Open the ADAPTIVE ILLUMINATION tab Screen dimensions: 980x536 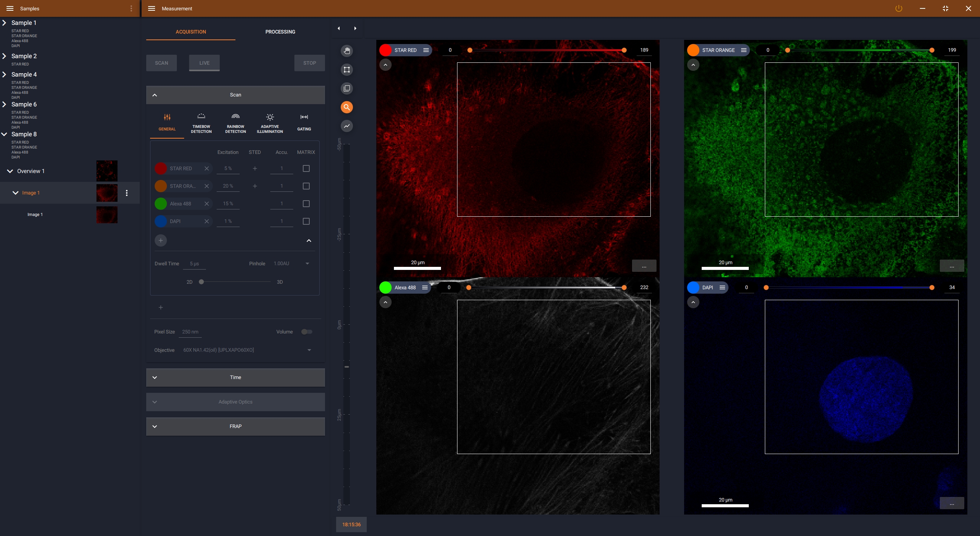[x=270, y=123]
